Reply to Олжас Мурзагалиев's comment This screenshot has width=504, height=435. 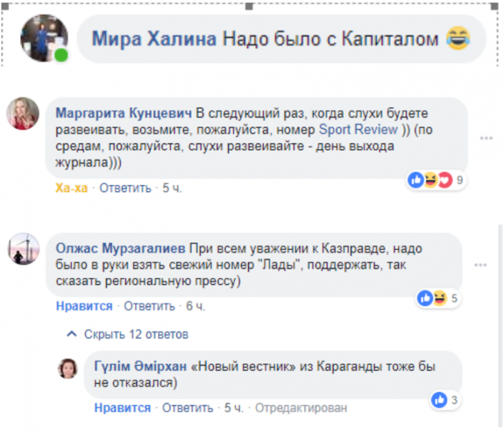[149, 306]
